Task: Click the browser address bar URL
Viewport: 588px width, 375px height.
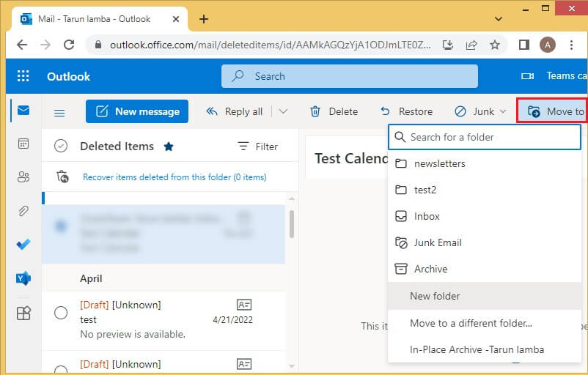Action: [270, 45]
